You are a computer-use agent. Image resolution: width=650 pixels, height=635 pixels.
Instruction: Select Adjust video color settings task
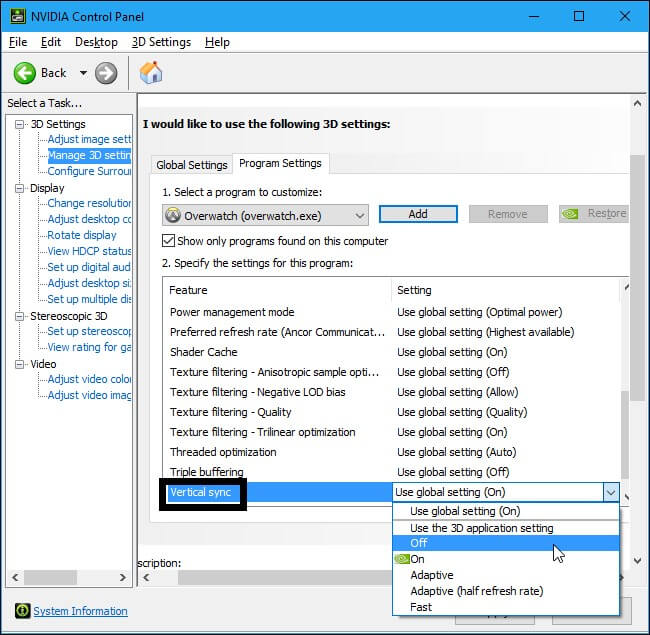[x=89, y=379]
